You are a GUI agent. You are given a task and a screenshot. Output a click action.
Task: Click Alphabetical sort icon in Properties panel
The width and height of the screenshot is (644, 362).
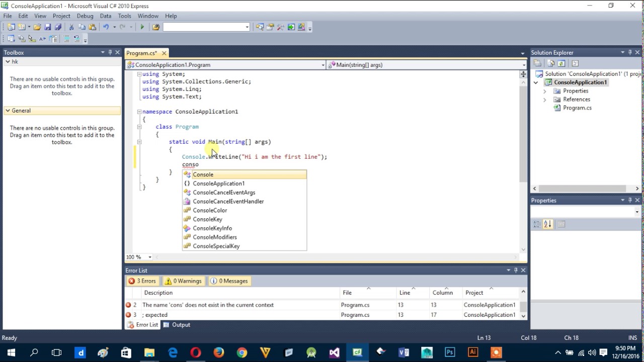pos(548,224)
